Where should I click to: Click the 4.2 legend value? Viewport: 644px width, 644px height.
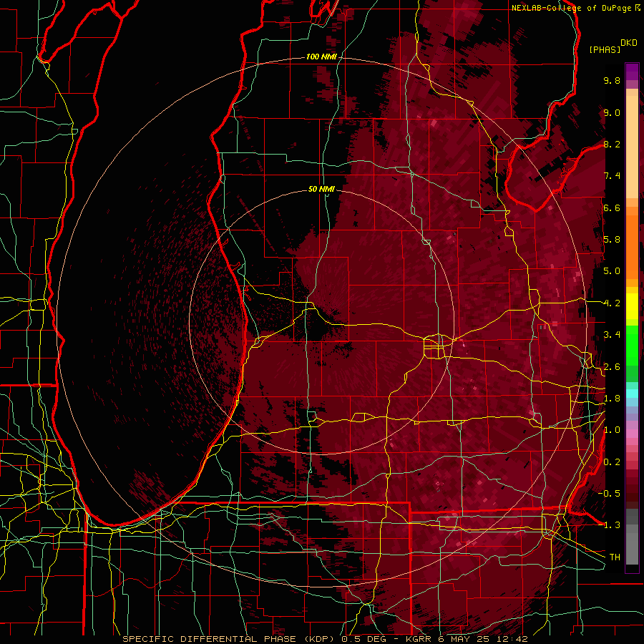point(612,303)
